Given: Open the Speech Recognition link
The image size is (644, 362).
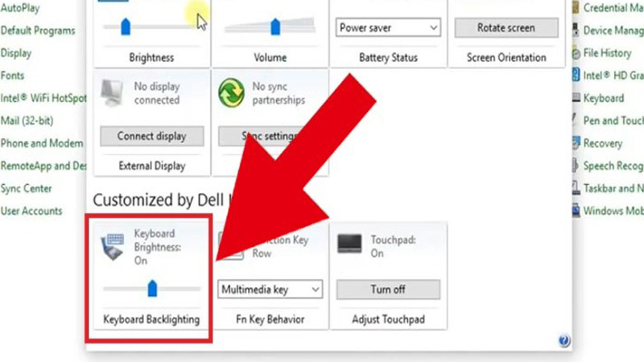Looking at the screenshot, I should (613, 166).
